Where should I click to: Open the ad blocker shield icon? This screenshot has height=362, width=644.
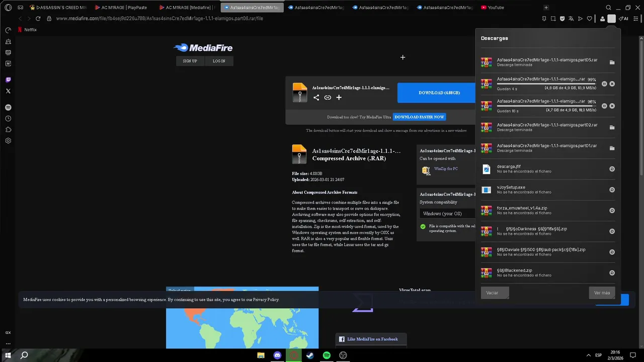(562, 19)
